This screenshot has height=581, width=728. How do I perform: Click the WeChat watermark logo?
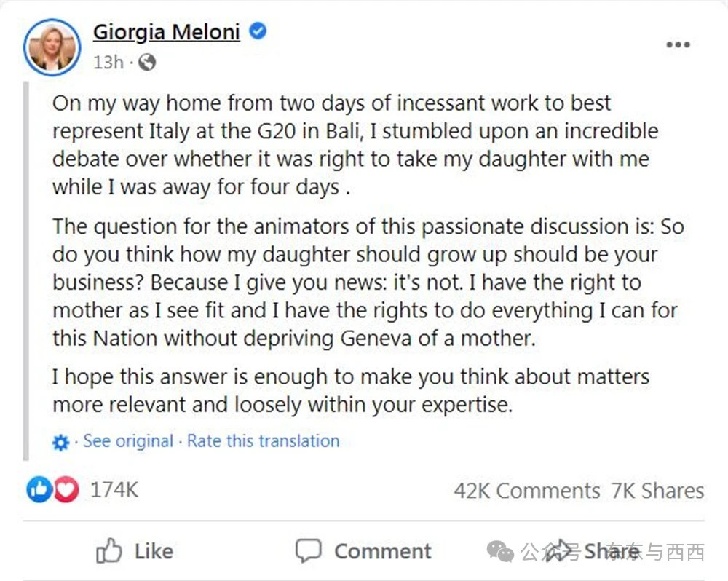(502, 552)
